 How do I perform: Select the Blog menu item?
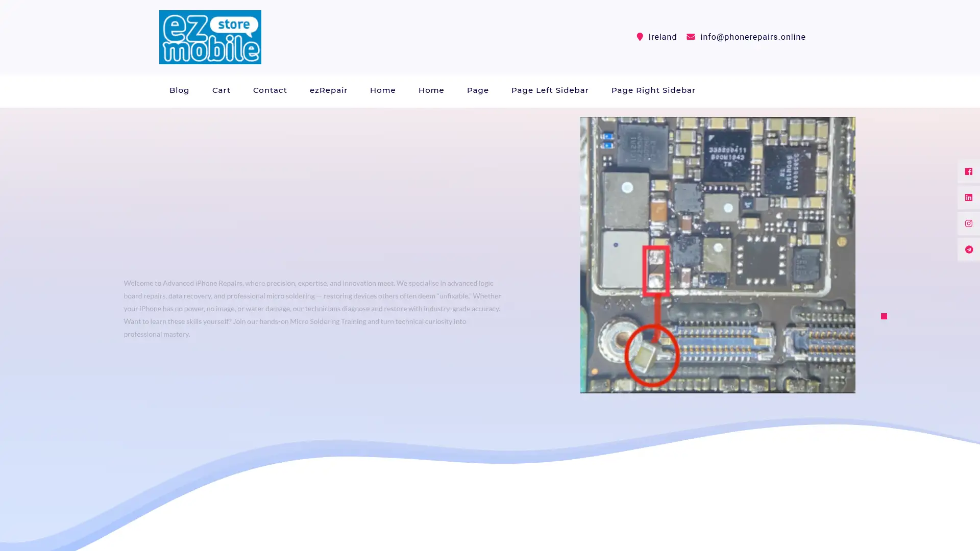(179, 90)
